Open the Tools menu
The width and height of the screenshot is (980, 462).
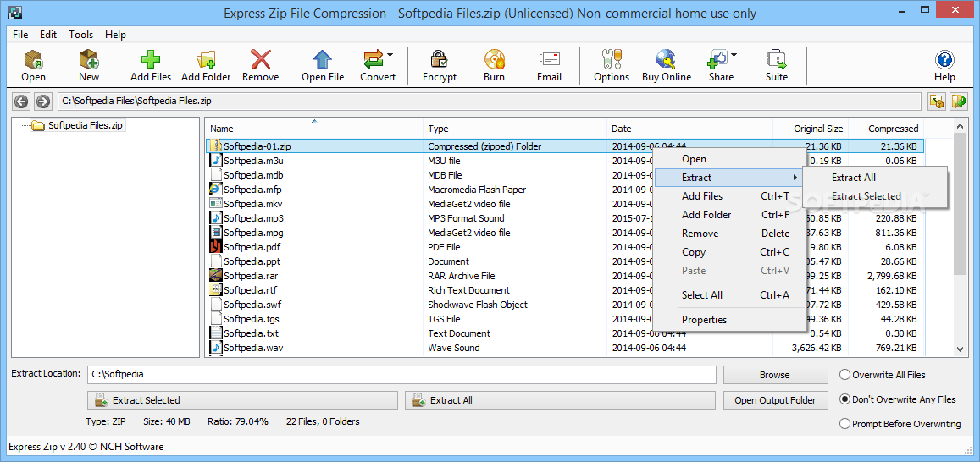pyautogui.click(x=80, y=35)
